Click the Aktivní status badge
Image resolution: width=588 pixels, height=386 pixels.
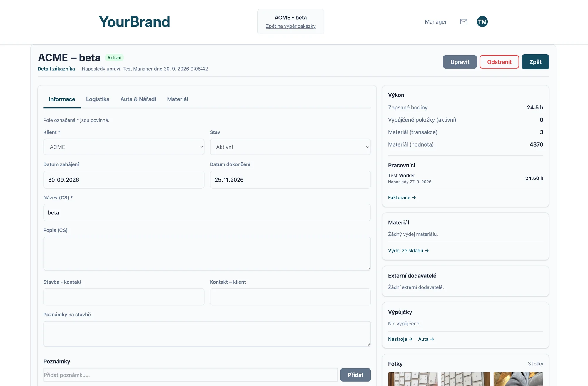(114, 58)
